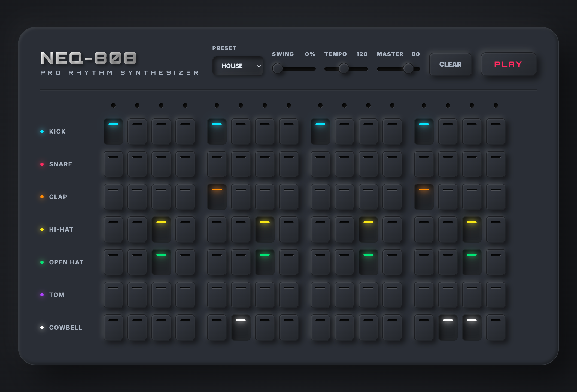Image resolution: width=577 pixels, height=392 pixels.
Task: Turn off Hi-Hat step 3 pad
Action: point(161,229)
